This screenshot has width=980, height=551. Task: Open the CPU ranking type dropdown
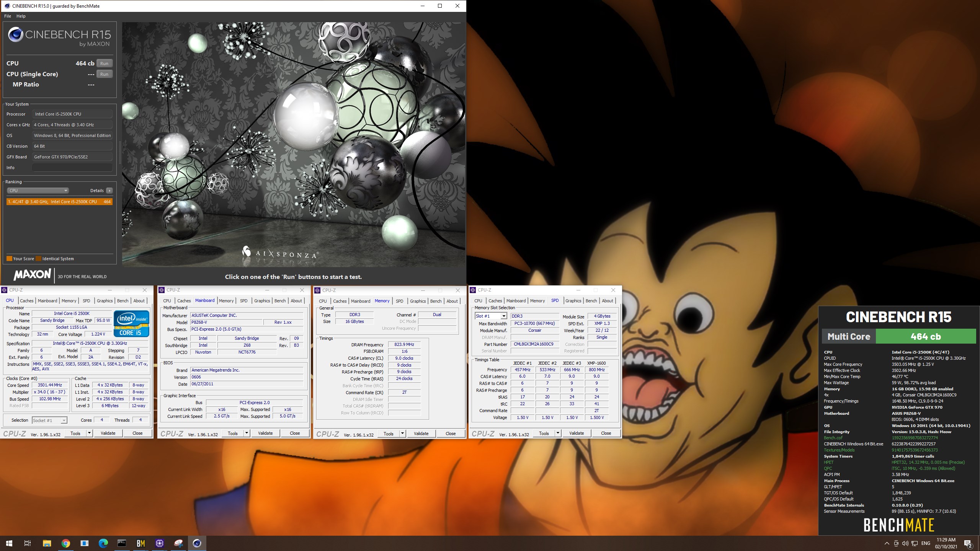click(38, 191)
